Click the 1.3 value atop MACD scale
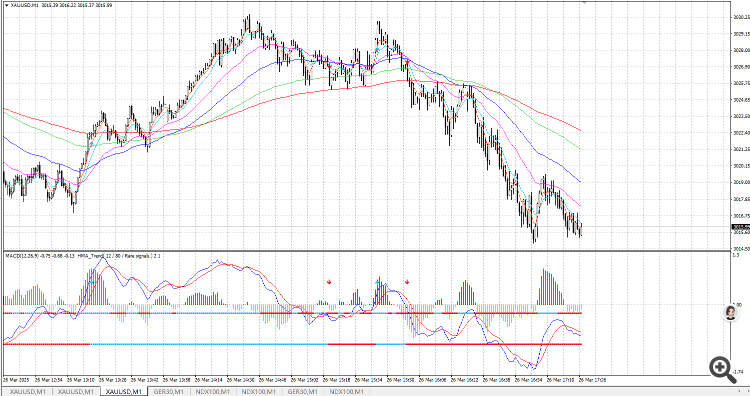 pyautogui.click(x=736, y=255)
